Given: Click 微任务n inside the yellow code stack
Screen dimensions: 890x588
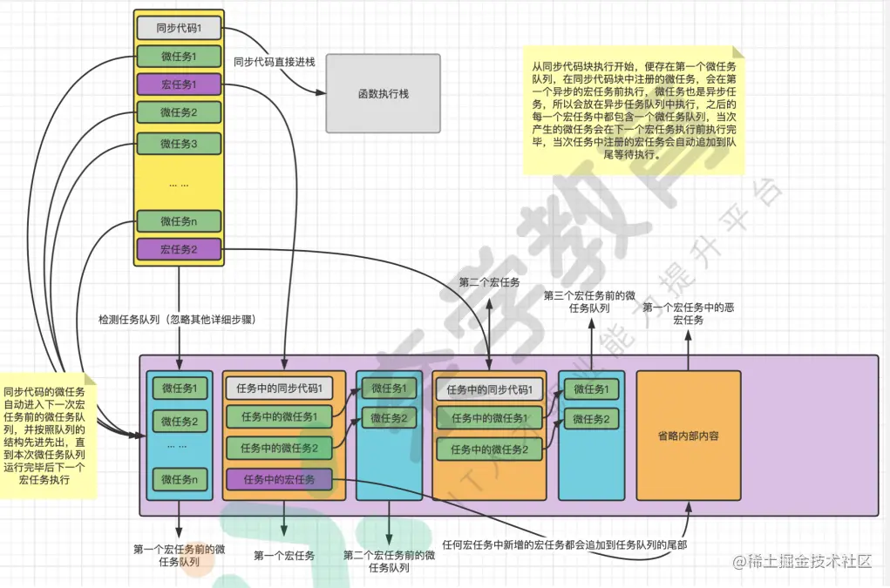Looking at the screenshot, I should [179, 221].
